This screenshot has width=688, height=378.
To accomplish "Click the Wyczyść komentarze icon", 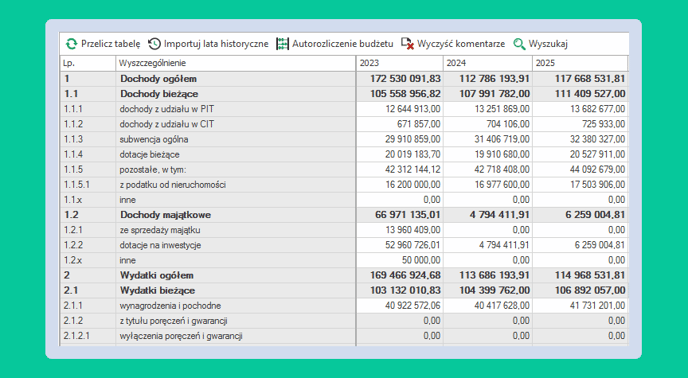I will click(x=408, y=44).
